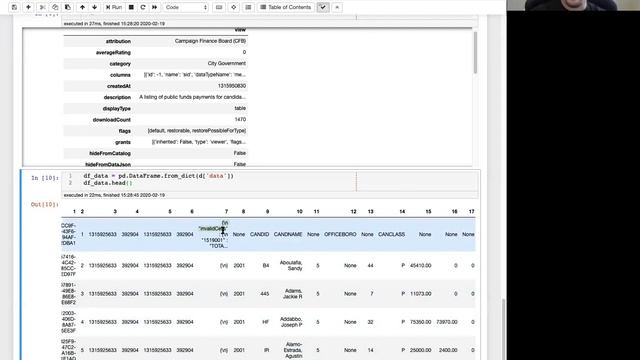Open the Table of Contents
Screen dimensions: 640x360
286,7
